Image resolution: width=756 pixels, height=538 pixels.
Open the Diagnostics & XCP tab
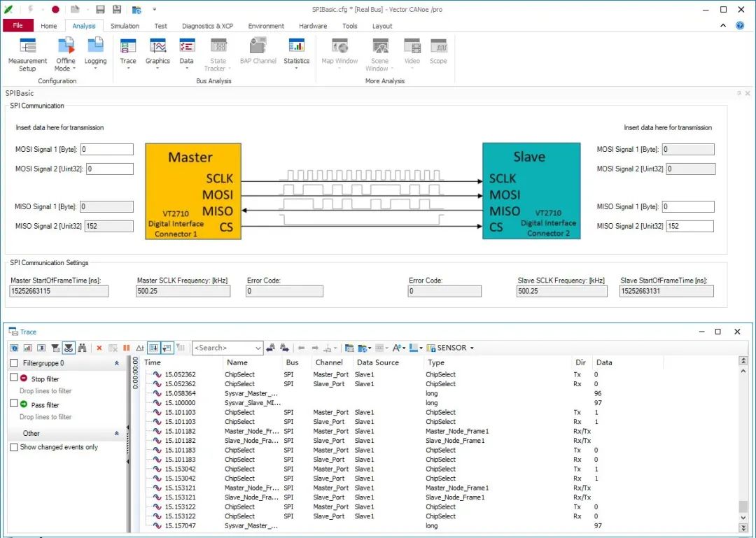coord(207,26)
